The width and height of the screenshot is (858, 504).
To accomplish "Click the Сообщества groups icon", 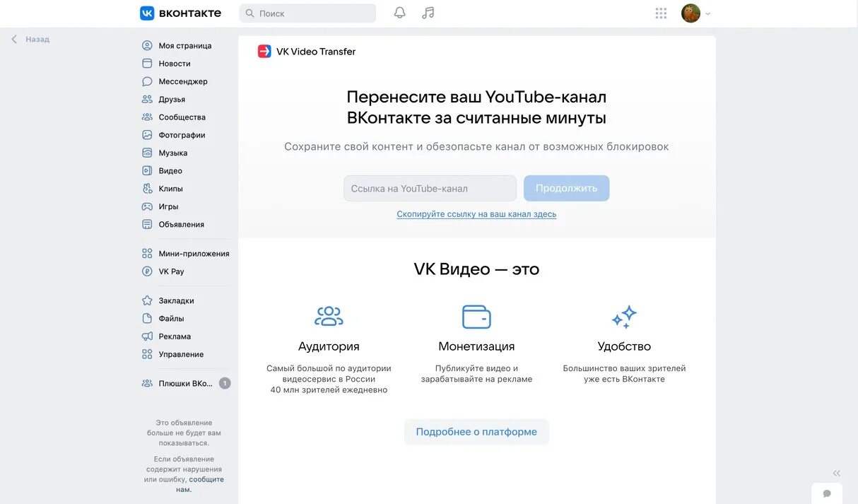I will [147, 117].
